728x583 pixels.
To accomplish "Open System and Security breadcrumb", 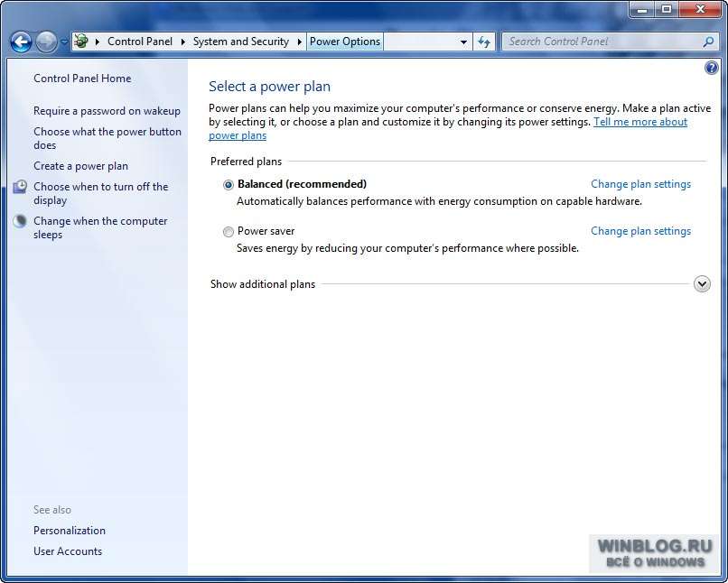I will 241,42.
